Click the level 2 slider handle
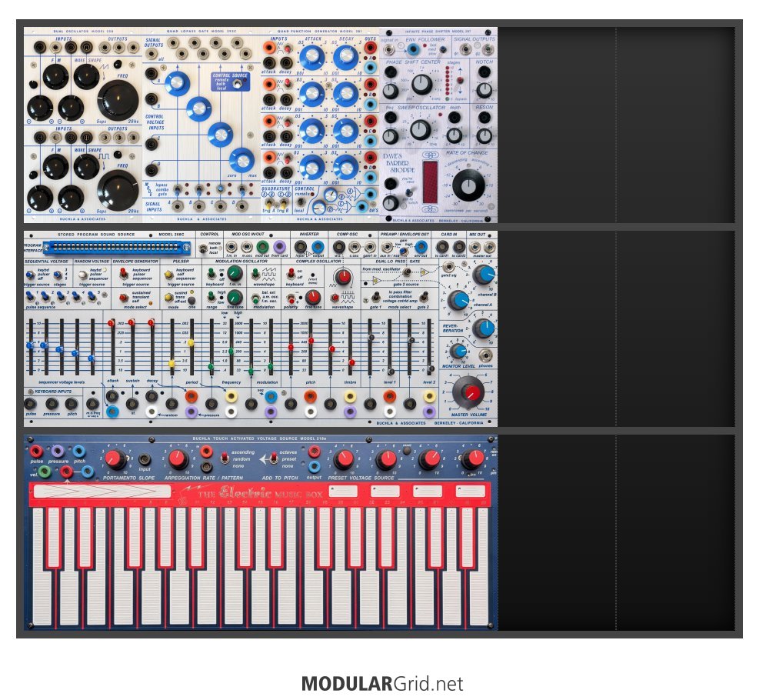 (430, 369)
